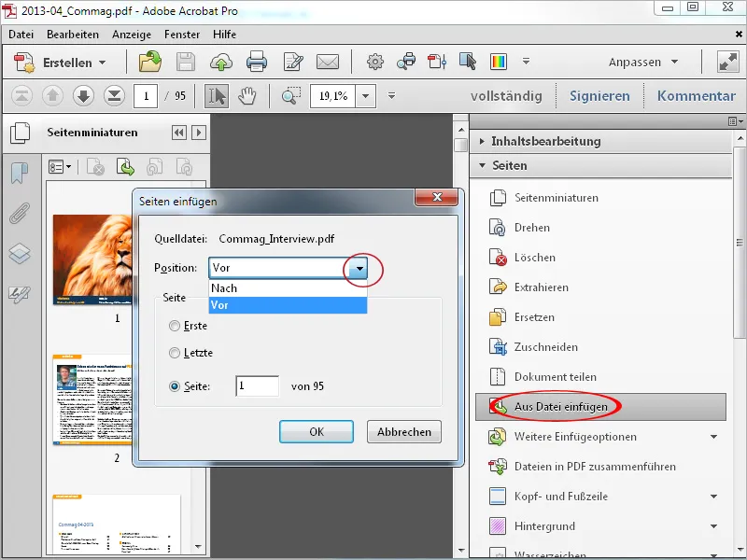Click the Erstellen create PDF icon
This screenshot has width=747, height=560.
pyautogui.click(x=24, y=63)
